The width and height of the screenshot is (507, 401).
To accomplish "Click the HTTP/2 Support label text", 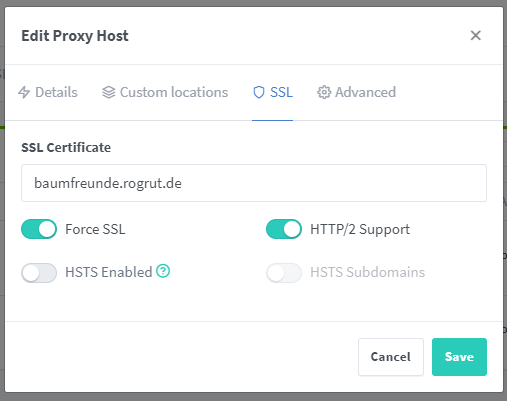I will click(x=360, y=230).
